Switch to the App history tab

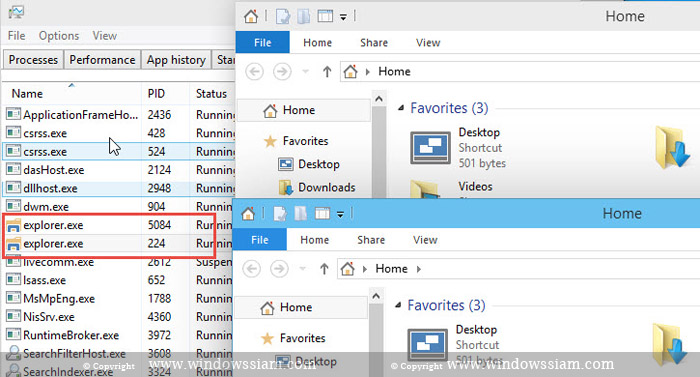176,60
